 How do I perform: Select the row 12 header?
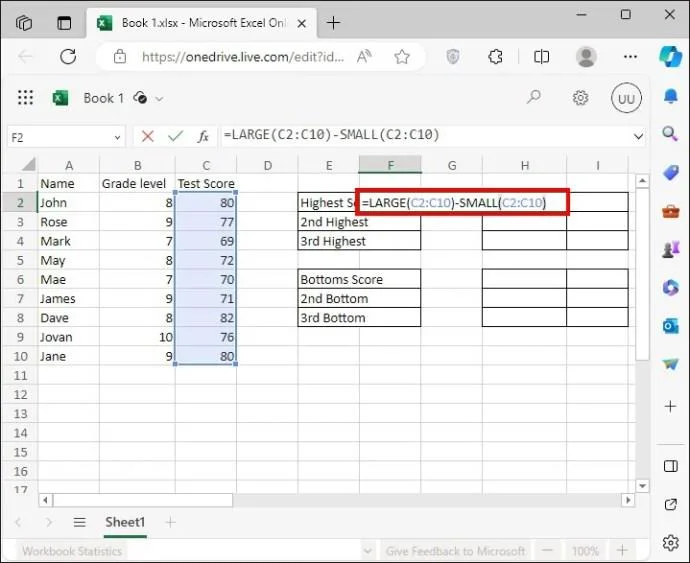click(20, 395)
